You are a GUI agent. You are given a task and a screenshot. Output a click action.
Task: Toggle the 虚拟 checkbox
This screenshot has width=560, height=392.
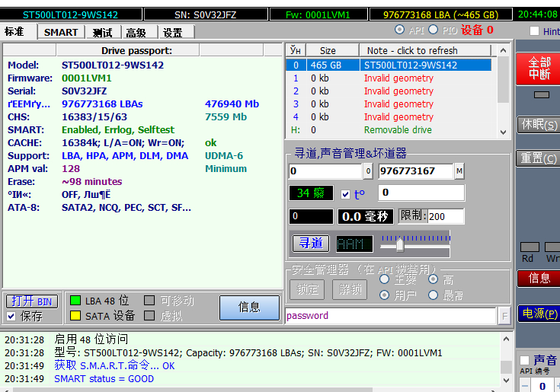(149, 315)
